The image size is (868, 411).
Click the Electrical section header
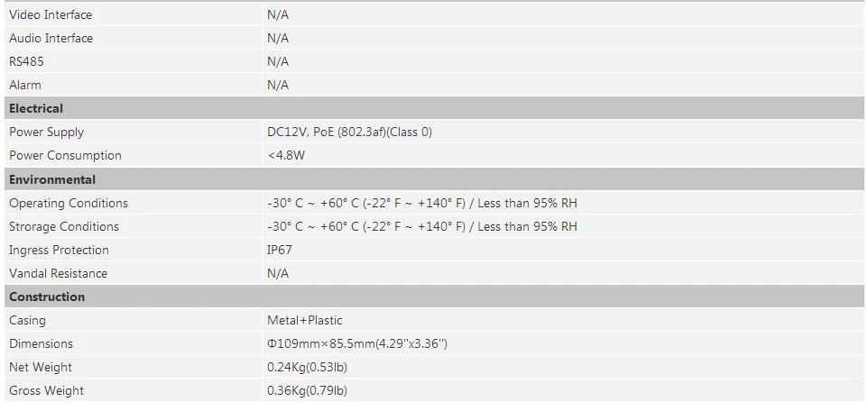434,108
